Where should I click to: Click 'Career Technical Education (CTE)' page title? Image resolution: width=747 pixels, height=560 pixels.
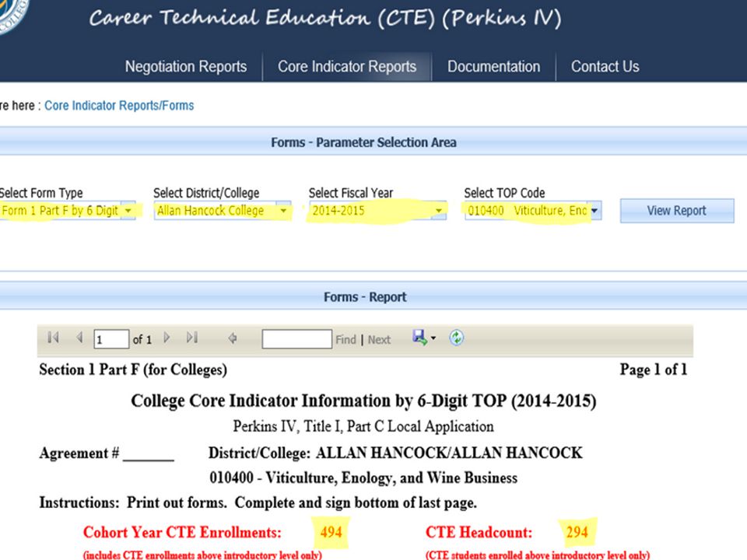[325, 18]
